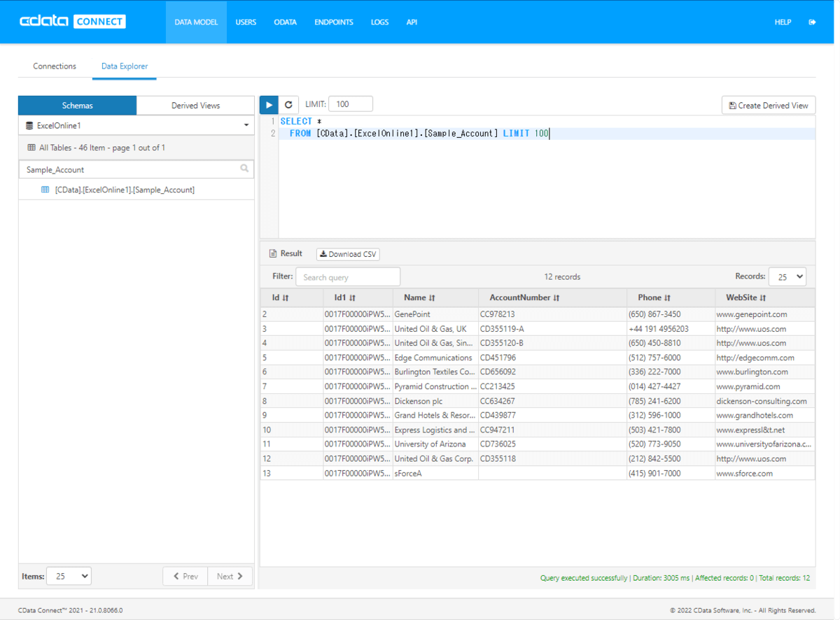The height and width of the screenshot is (620, 840).
Task: Open the Connections tab
Action: point(55,66)
